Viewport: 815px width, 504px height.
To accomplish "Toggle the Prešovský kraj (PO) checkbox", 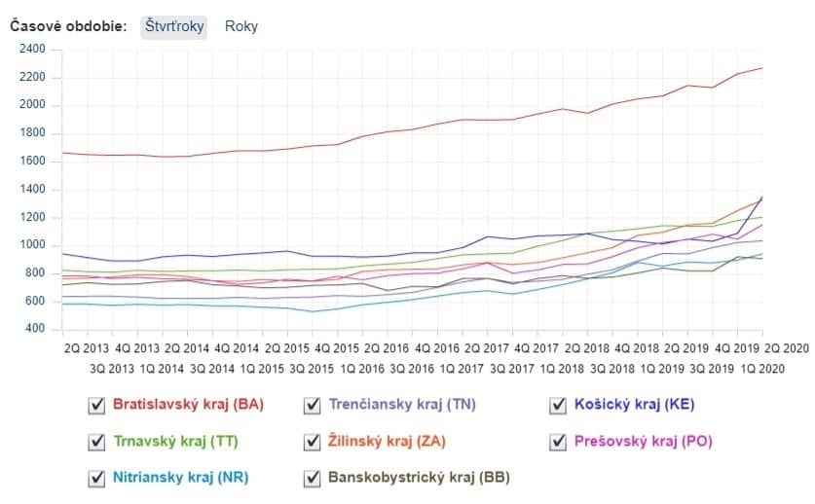I will click(x=558, y=442).
